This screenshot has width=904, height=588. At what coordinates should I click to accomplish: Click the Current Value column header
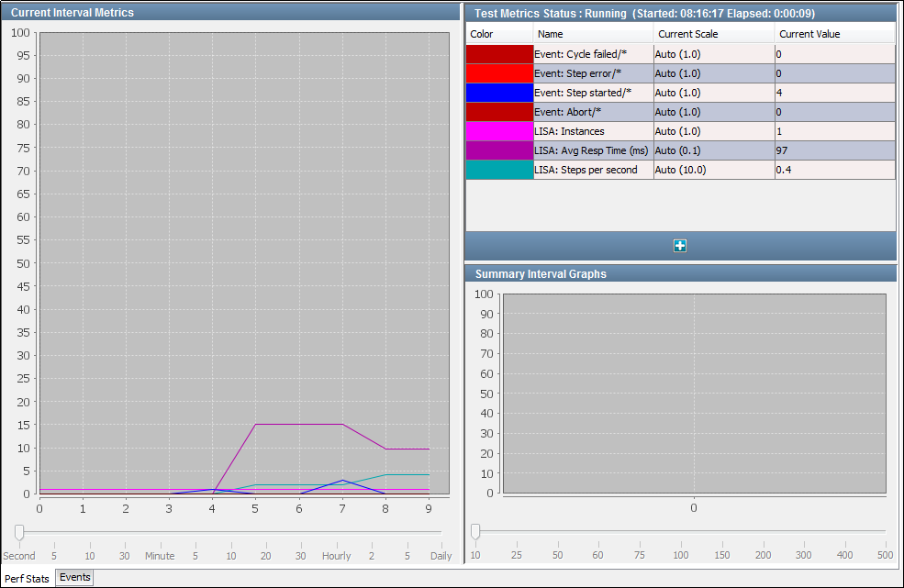(812, 34)
